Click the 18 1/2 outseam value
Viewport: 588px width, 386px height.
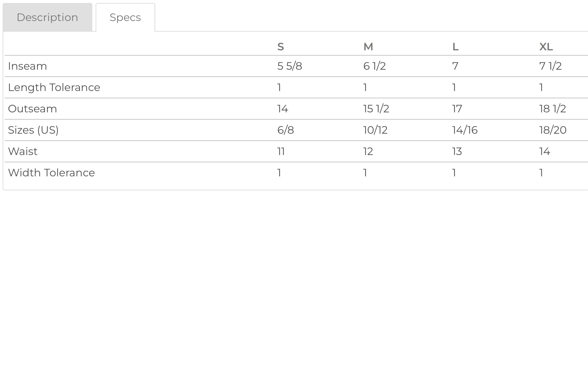(x=552, y=109)
